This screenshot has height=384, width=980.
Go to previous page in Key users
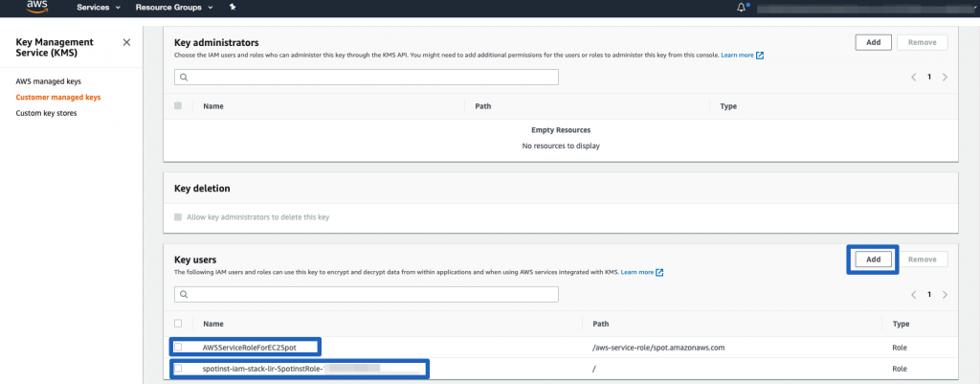(912, 295)
